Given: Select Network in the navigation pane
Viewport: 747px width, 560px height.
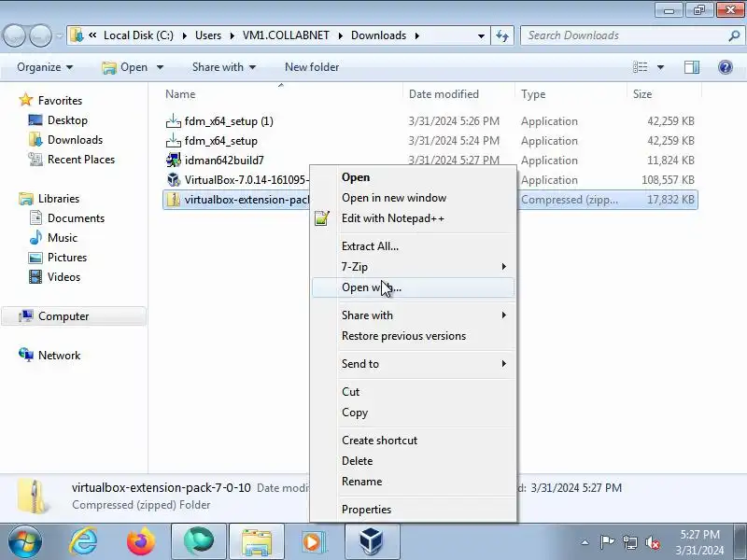Looking at the screenshot, I should pyautogui.click(x=59, y=356).
